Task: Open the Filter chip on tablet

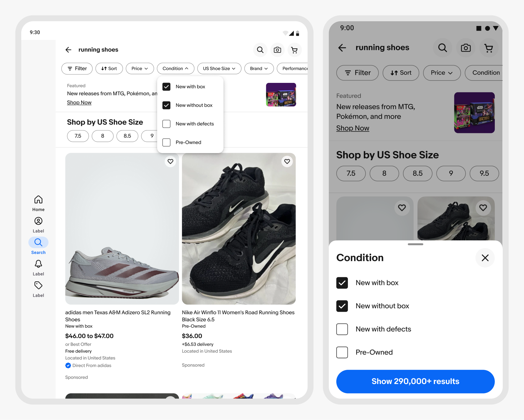Action: pos(77,68)
